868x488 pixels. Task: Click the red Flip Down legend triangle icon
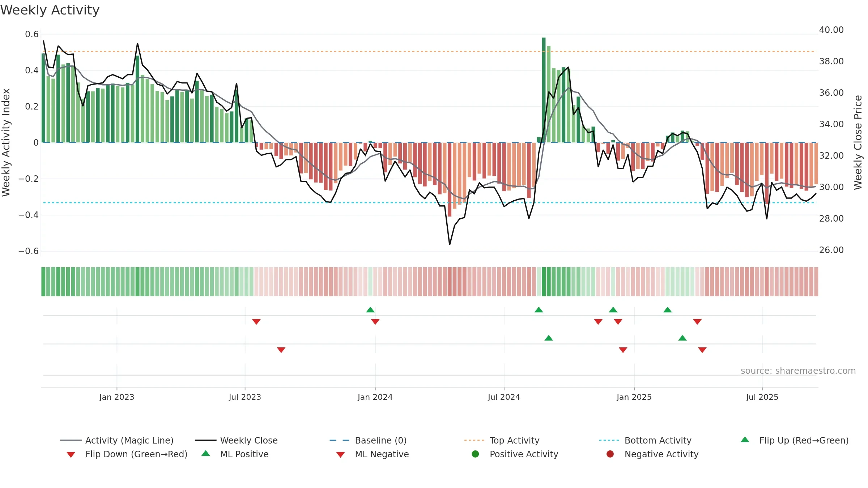coord(71,455)
